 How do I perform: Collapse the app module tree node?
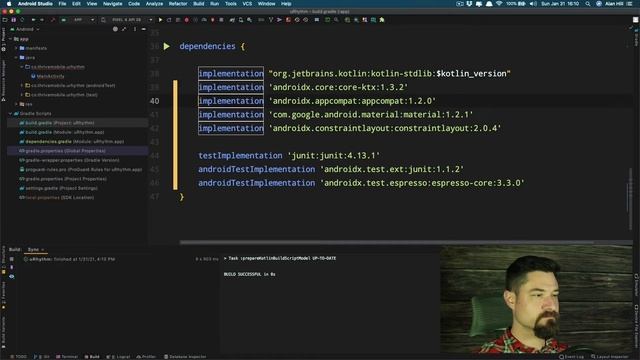[x=10, y=39]
